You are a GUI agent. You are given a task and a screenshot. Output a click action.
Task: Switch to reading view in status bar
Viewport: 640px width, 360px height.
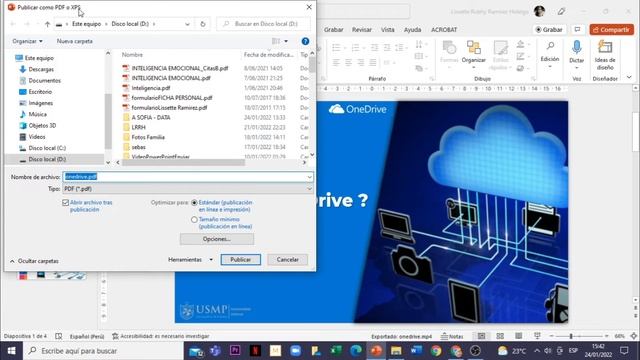518,336
